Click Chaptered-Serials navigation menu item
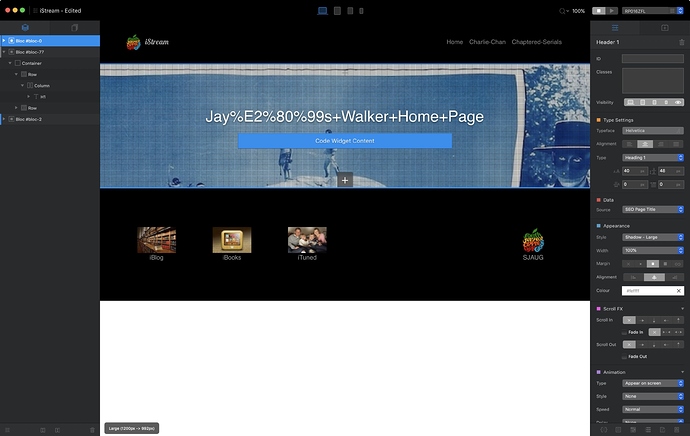 542,42
